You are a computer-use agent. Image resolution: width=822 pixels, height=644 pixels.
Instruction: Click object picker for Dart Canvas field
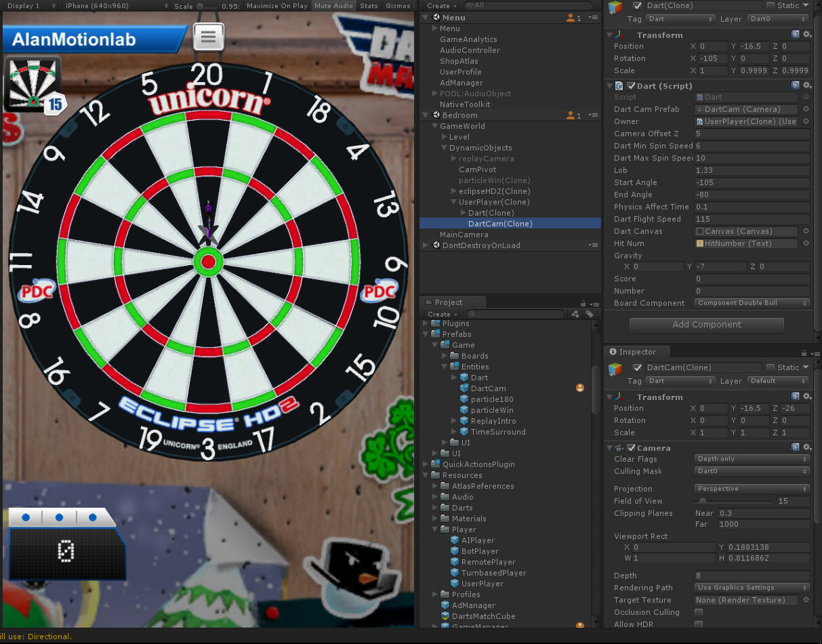806,231
